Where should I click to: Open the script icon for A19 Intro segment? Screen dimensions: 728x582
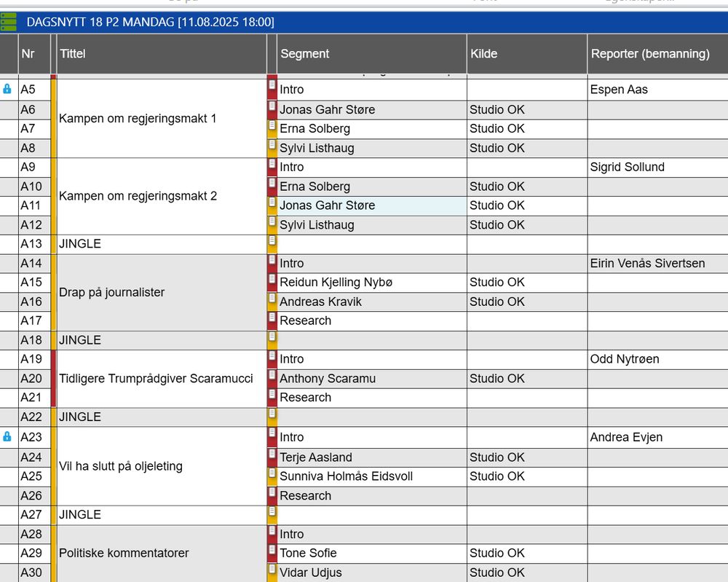click(x=272, y=355)
